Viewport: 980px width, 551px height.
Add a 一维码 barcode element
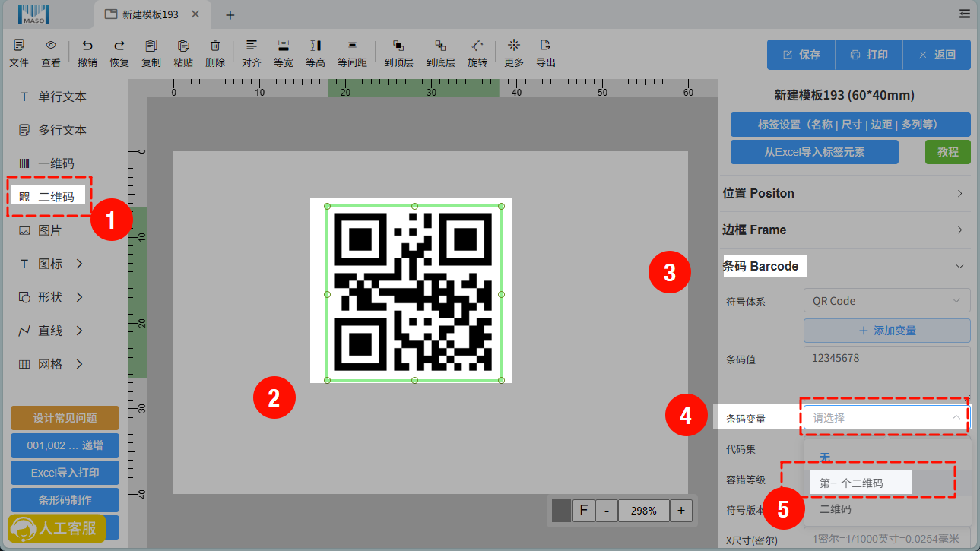(x=47, y=163)
